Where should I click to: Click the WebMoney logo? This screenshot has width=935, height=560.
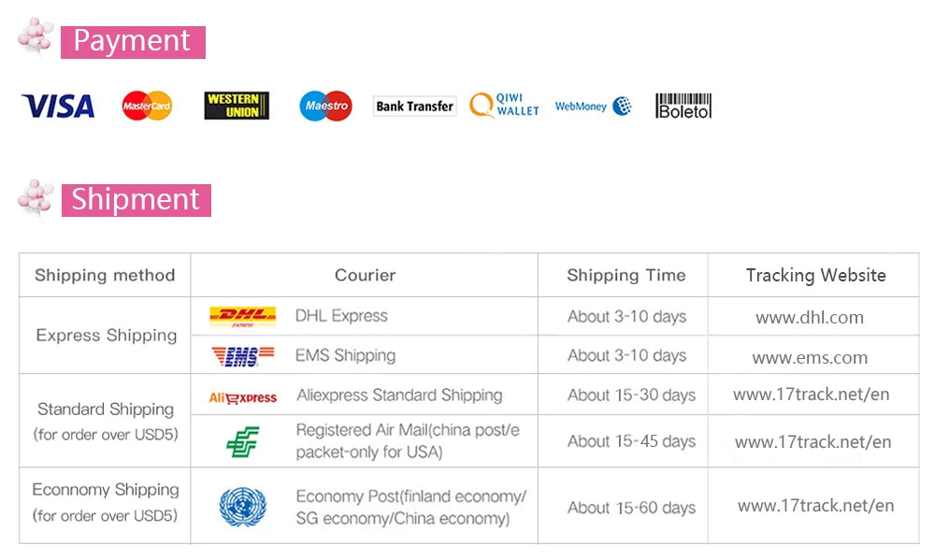click(x=593, y=107)
